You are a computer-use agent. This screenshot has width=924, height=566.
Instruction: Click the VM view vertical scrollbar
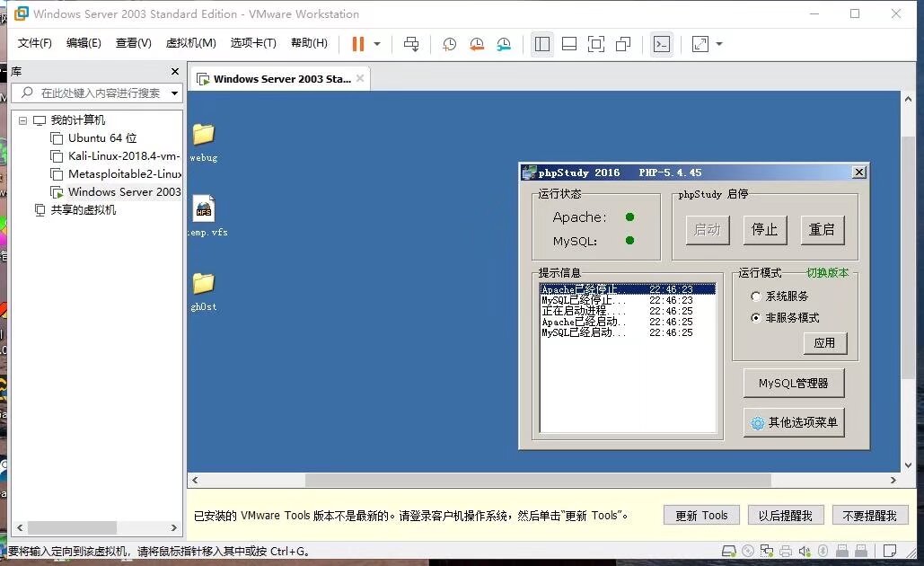click(x=908, y=258)
